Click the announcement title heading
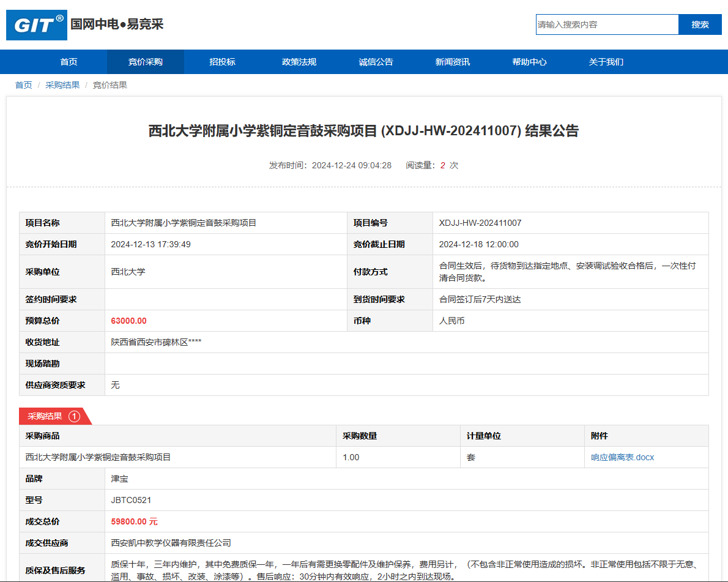728x582 pixels. click(x=363, y=131)
